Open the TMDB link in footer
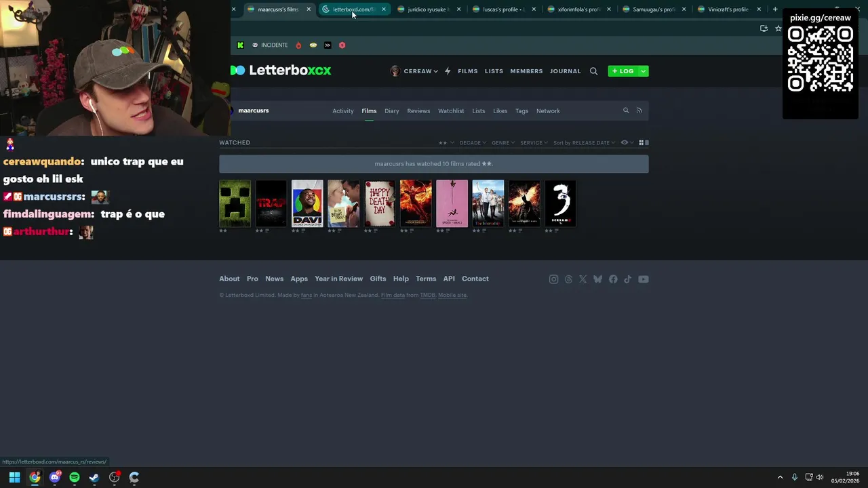 pyautogui.click(x=427, y=295)
